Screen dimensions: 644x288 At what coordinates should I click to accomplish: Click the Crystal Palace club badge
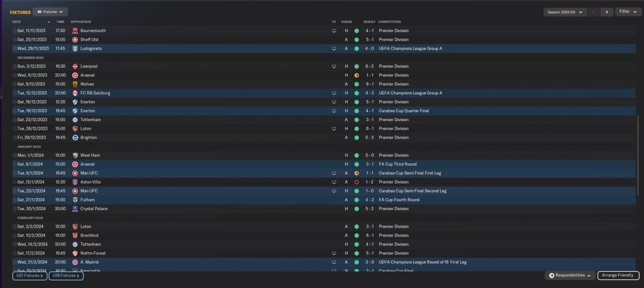tap(75, 209)
